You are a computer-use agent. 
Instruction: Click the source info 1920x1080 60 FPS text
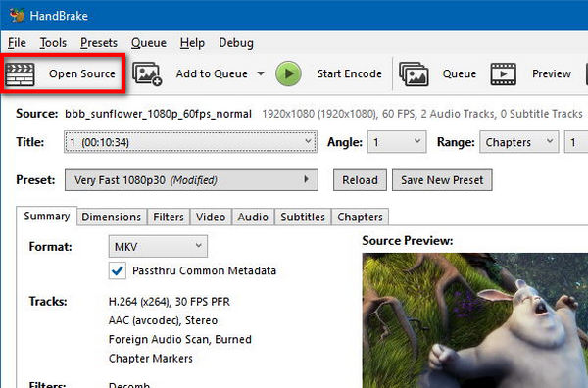pyautogui.click(x=422, y=114)
